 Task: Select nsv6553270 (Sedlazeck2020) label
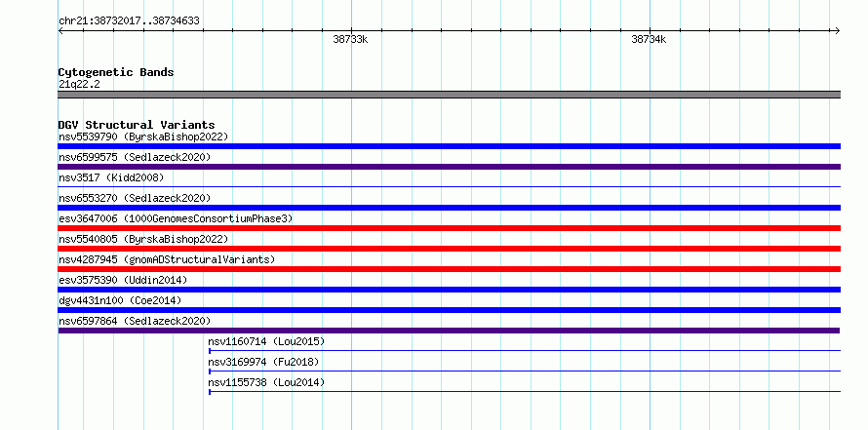(x=135, y=198)
